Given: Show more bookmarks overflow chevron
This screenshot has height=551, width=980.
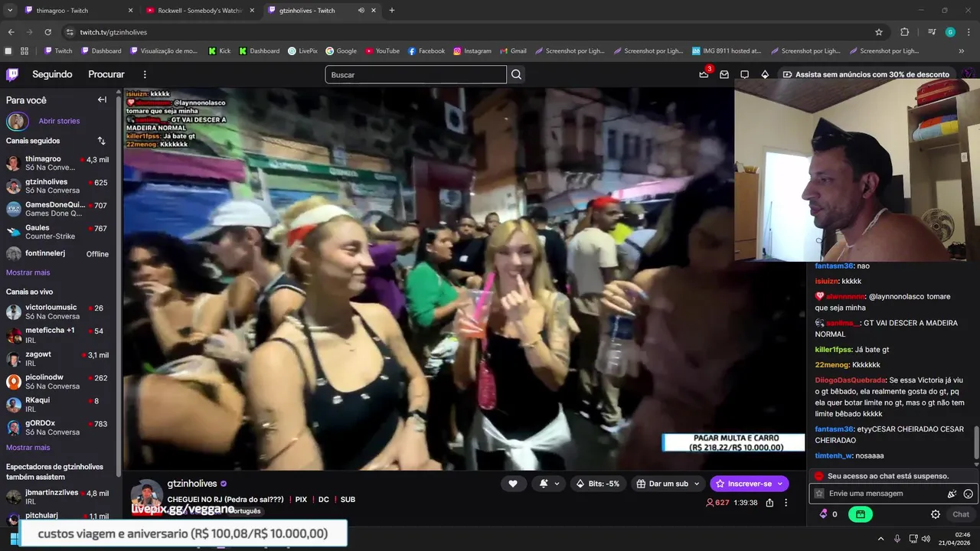Looking at the screenshot, I should point(962,51).
